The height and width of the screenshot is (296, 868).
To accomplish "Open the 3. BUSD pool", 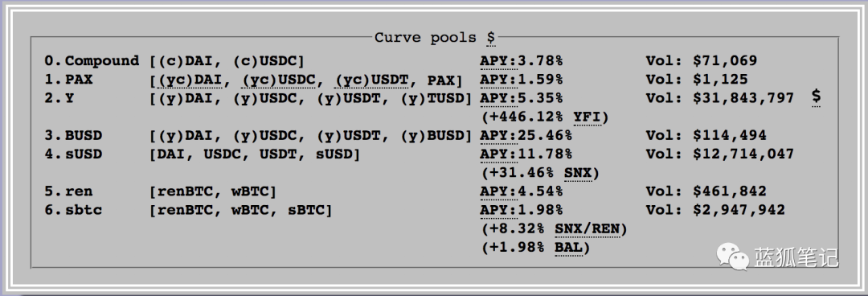I will click(73, 135).
